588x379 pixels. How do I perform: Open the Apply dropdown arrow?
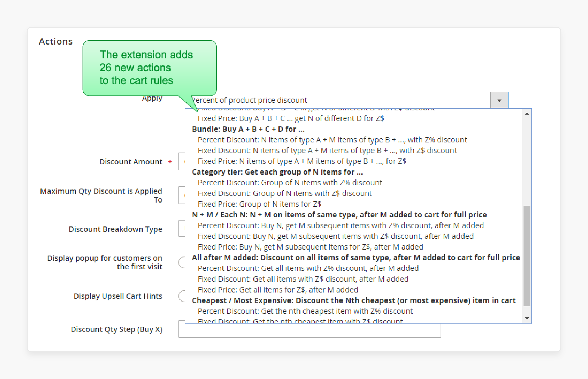[499, 100]
